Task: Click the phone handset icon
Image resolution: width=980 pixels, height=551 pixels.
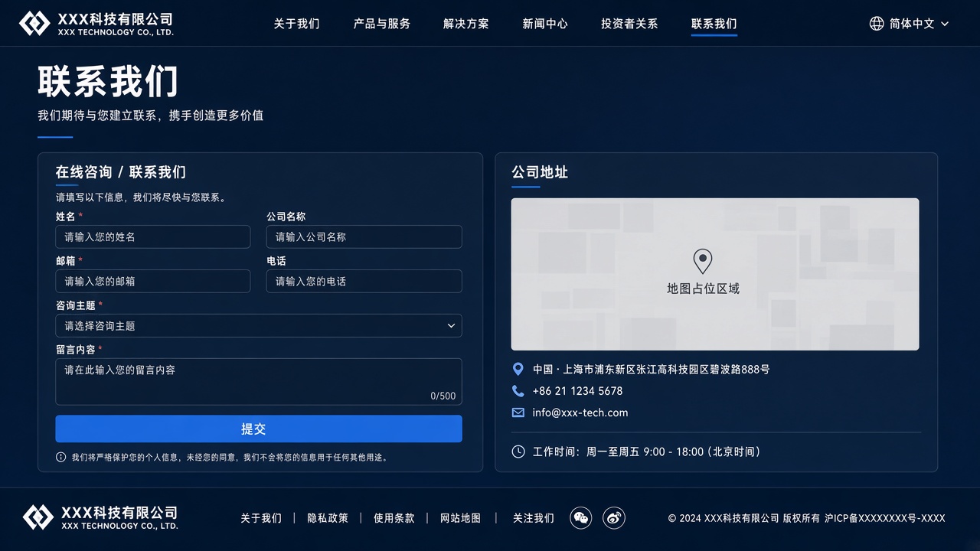Action: (x=518, y=390)
